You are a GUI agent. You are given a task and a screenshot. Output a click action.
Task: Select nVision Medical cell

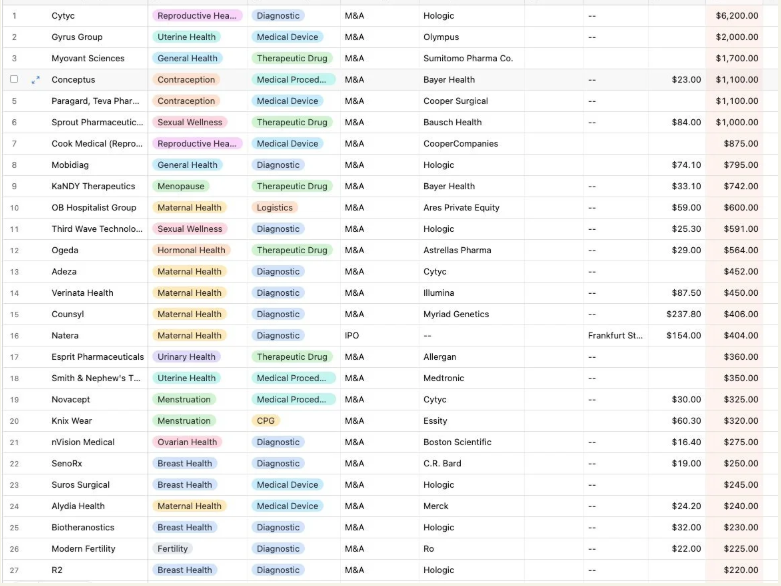[83, 442]
